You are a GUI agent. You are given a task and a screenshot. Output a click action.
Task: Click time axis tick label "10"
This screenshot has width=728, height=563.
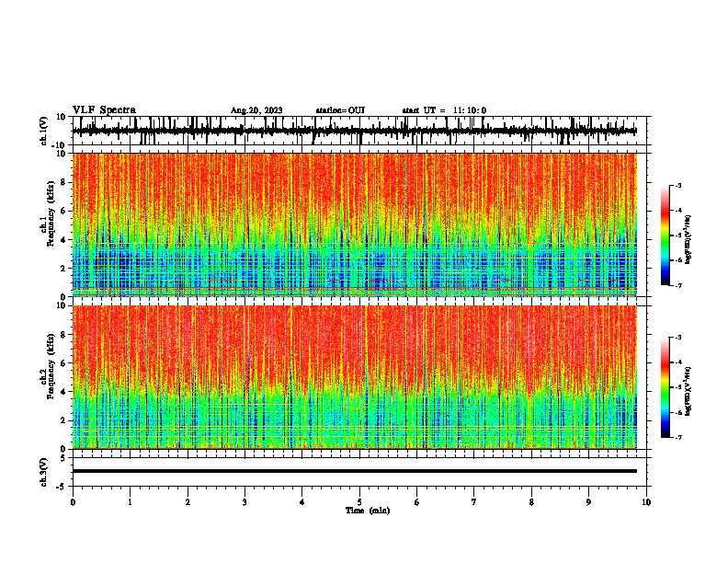pyautogui.click(x=646, y=502)
